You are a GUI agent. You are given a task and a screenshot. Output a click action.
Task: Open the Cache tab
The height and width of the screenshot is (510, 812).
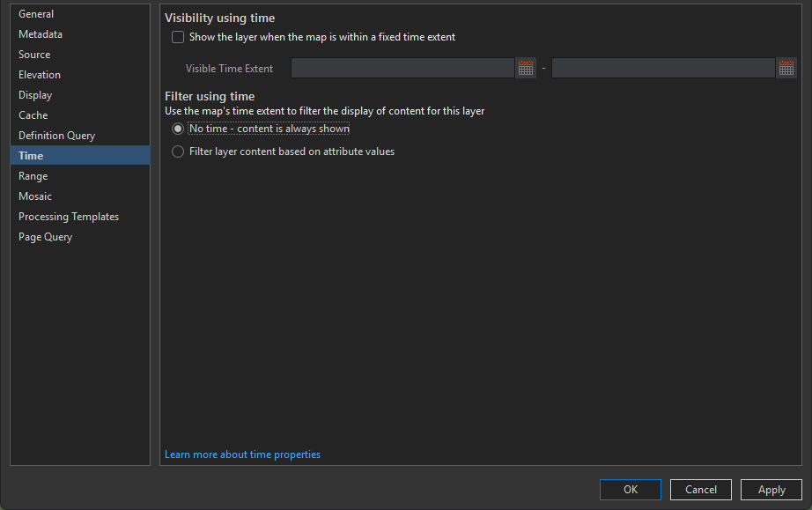coord(33,115)
